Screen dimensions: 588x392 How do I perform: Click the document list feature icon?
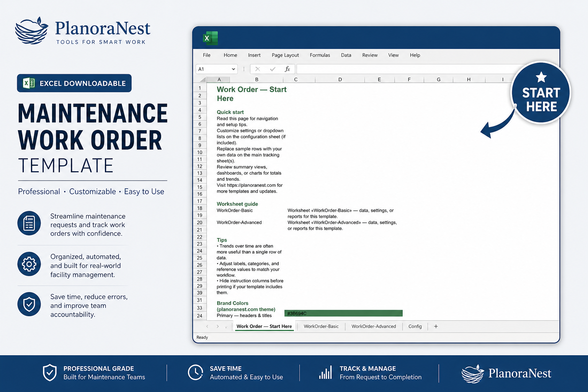pos(29,223)
